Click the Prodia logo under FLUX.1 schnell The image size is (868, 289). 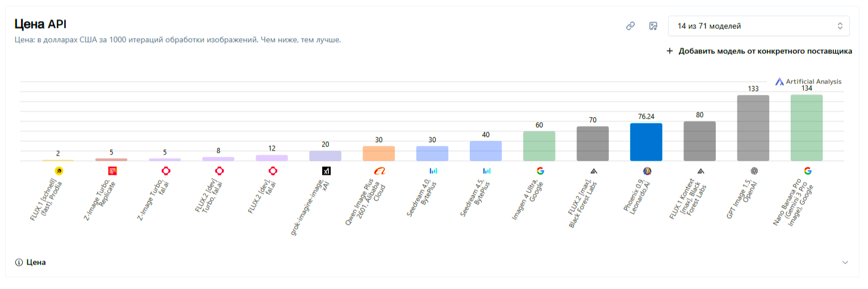point(58,170)
